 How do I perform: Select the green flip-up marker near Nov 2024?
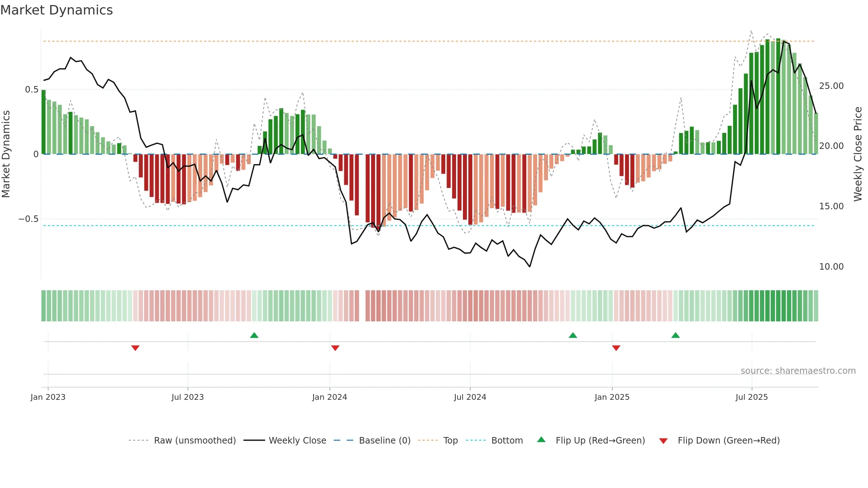tap(573, 335)
